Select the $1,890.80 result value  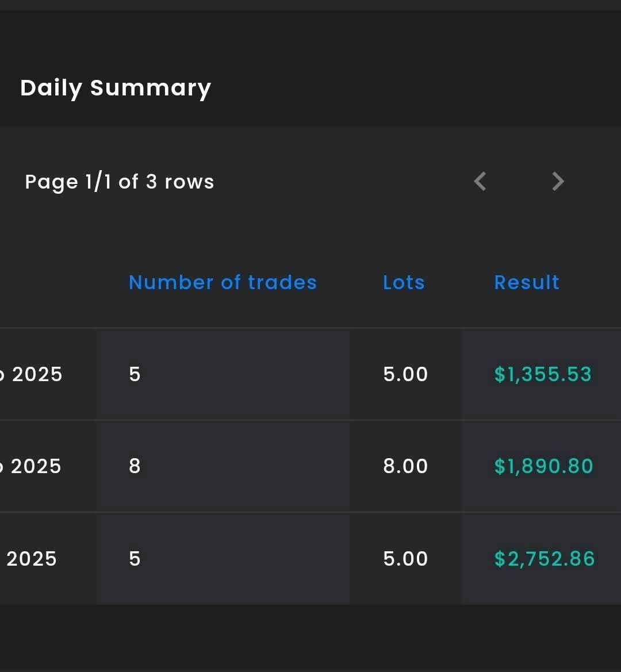coord(543,466)
